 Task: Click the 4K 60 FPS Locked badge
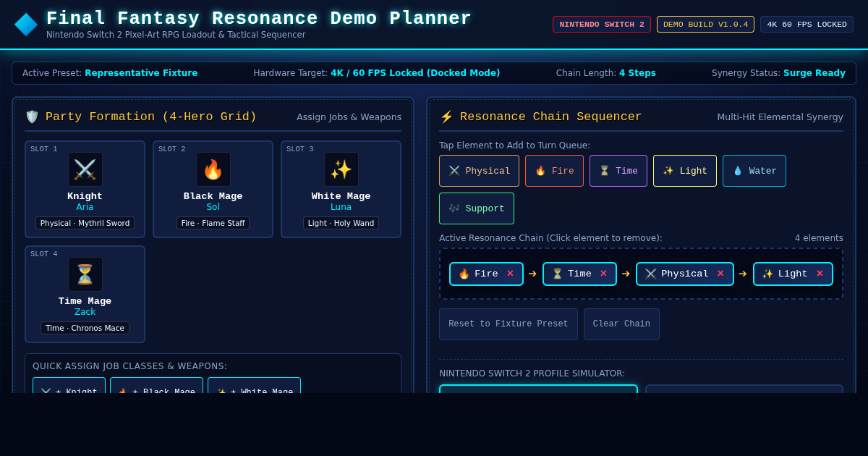point(807,25)
